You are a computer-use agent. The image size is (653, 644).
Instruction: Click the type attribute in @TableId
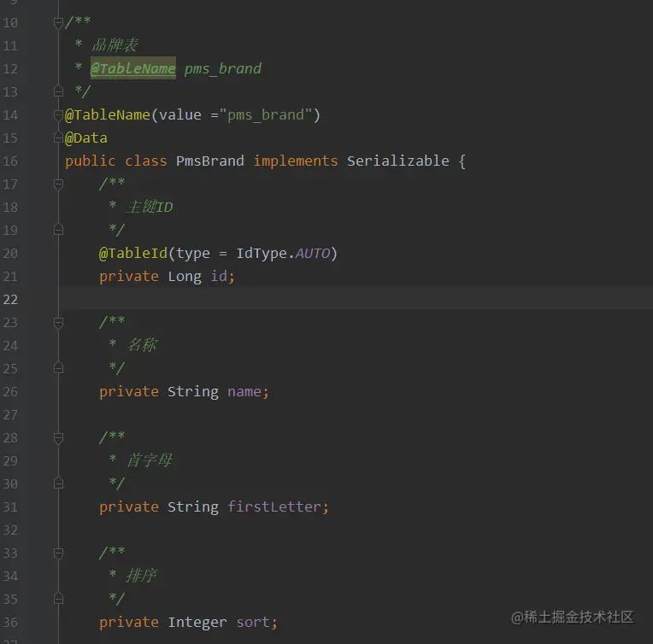click(193, 254)
